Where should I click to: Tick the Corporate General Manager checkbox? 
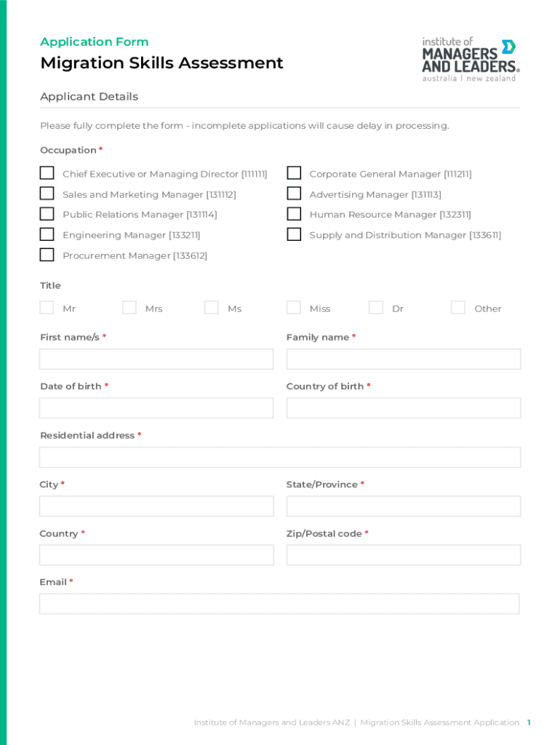[294, 173]
